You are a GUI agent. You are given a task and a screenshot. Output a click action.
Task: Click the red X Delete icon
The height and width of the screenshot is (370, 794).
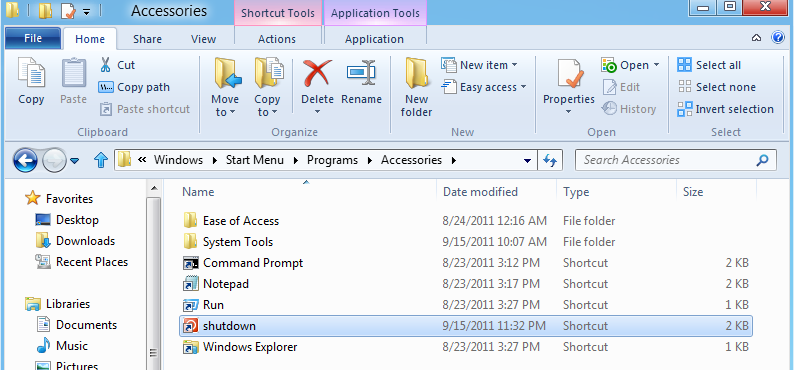click(x=317, y=73)
